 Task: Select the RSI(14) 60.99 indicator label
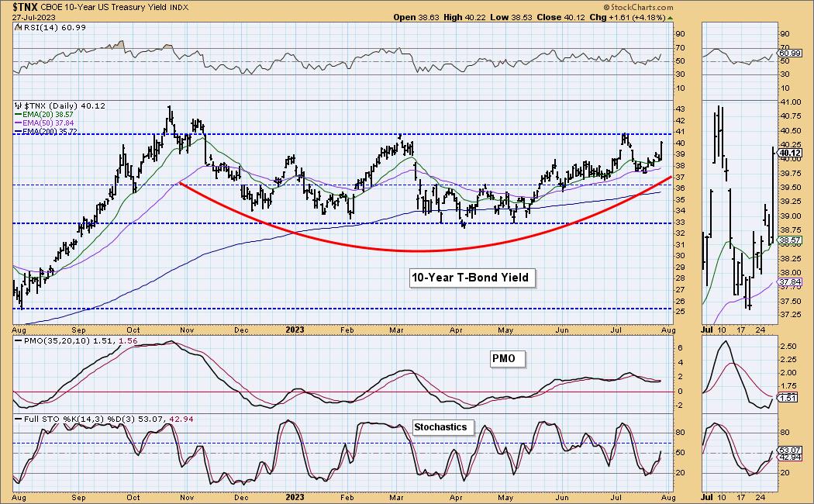53,27
